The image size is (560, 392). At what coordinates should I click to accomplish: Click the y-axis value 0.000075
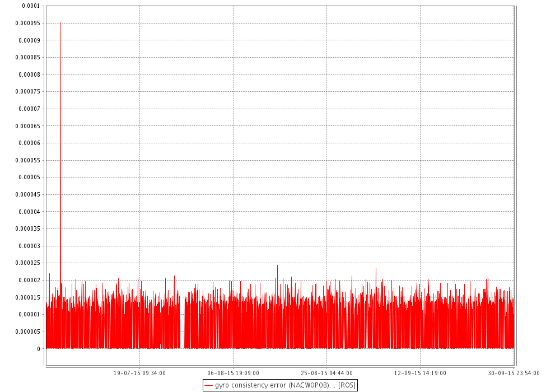27,92
